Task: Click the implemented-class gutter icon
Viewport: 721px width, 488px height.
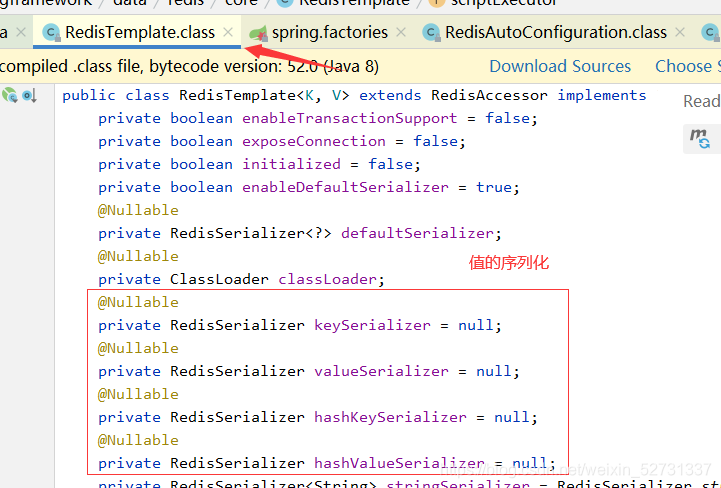Action: tap(10, 95)
